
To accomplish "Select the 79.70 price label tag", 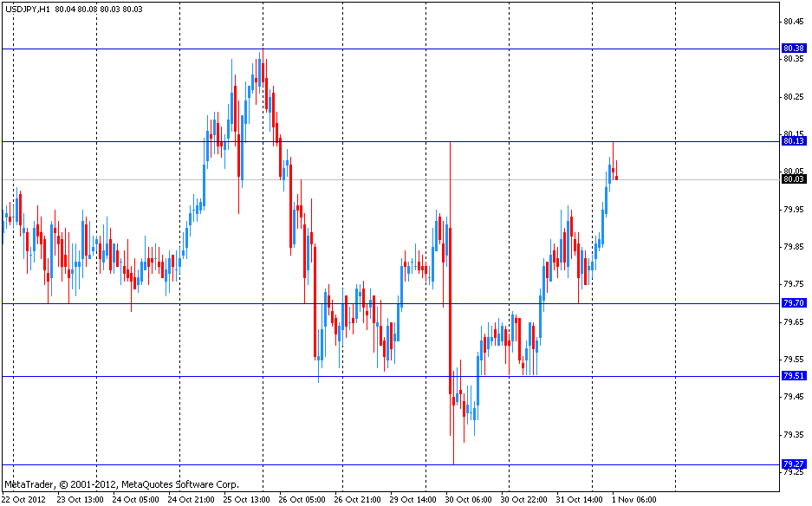I will click(793, 303).
